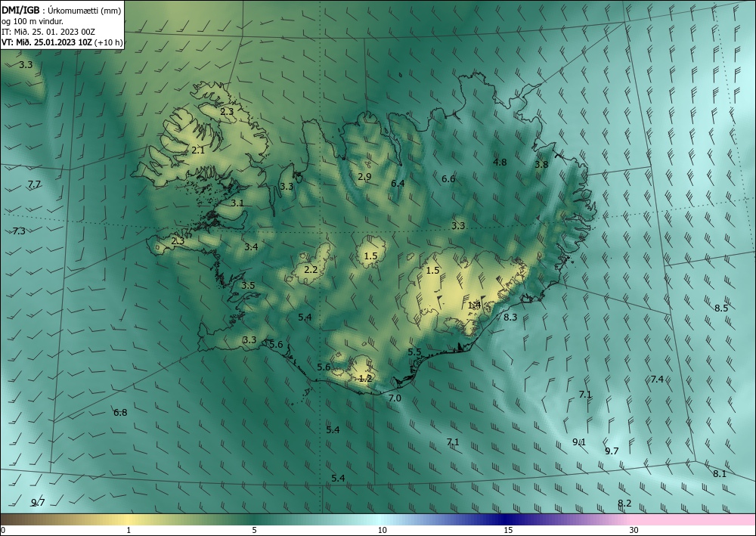Click the DMI/IGB Úrkomumætti (mm) title
Image resolution: width=756 pixels, height=536 pixels.
click(60, 10)
